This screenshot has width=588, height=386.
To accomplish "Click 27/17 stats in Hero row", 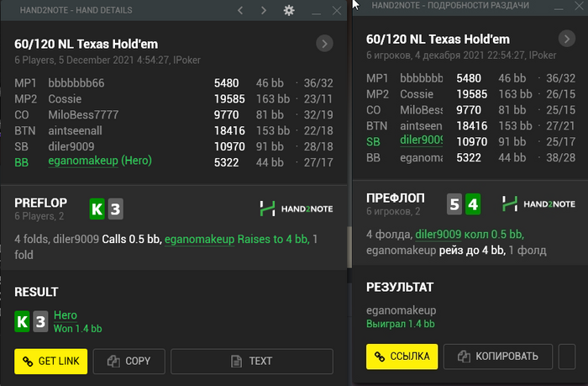I will click(x=318, y=162).
